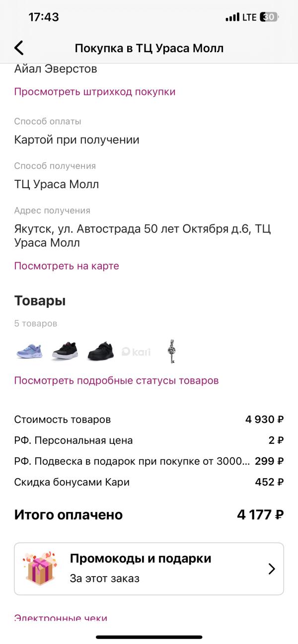
Task: Tap the home indicator bar at bottom
Action: [x=149, y=635]
